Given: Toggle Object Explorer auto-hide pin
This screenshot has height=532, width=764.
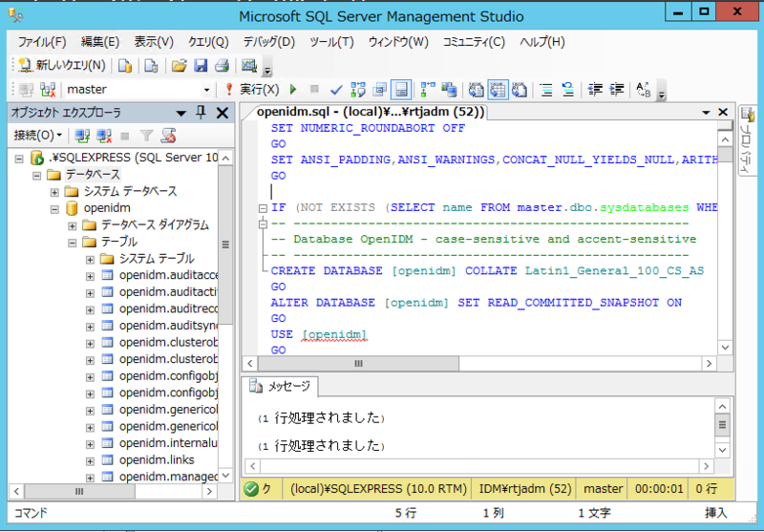Looking at the screenshot, I should pos(201,113).
